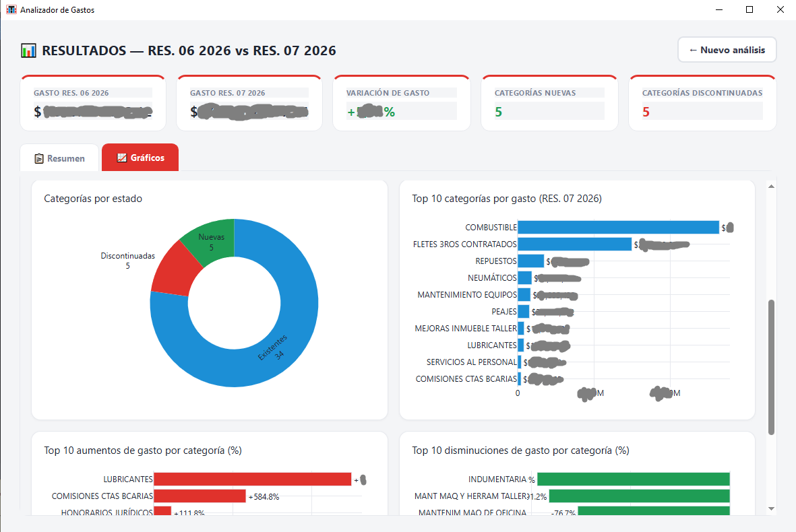Click the FLETES 3ROS CONTRATADOS bar
The width and height of the screenshot is (796, 532).
tap(575, 244)
